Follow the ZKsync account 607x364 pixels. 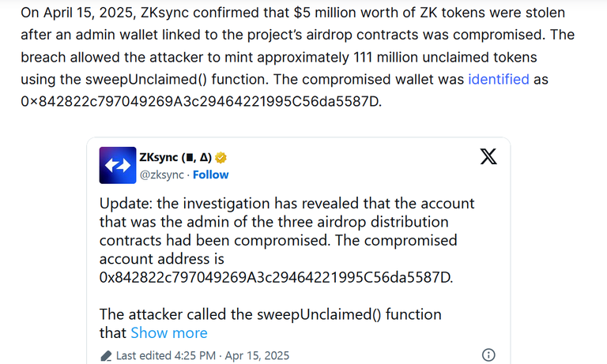(210, 174)
